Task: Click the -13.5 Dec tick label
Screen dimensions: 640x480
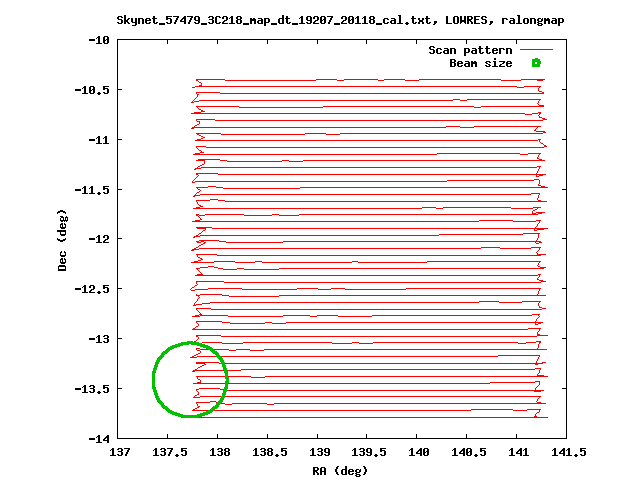Action: pyautogui.click(x=92, y=389)
